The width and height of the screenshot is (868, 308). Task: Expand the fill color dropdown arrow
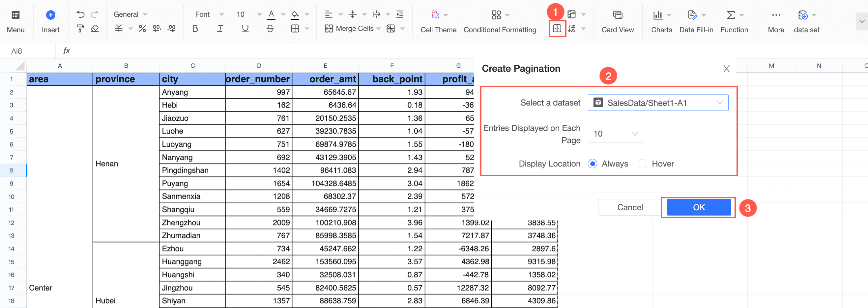[x=307, y=14]
